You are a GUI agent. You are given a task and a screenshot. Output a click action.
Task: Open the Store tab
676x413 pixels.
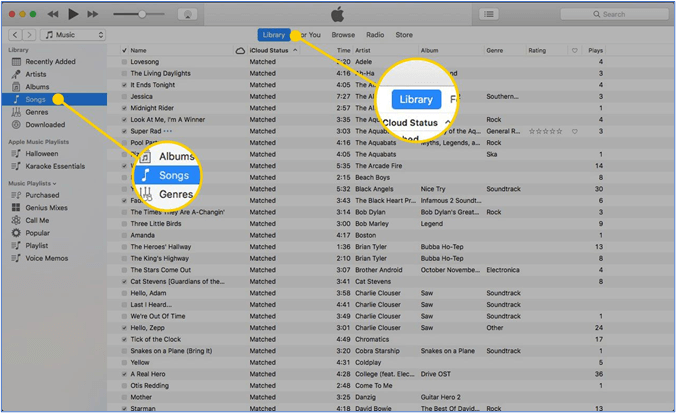pos(404,35)
